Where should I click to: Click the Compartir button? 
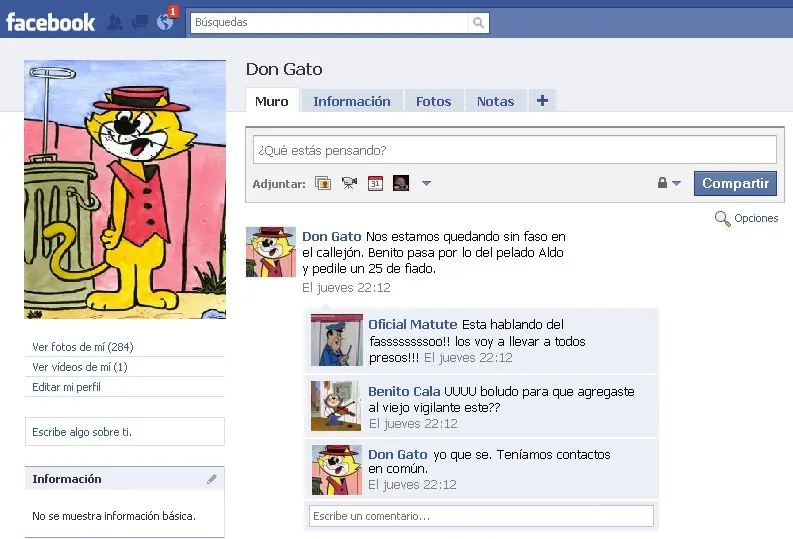coord(735,183)
